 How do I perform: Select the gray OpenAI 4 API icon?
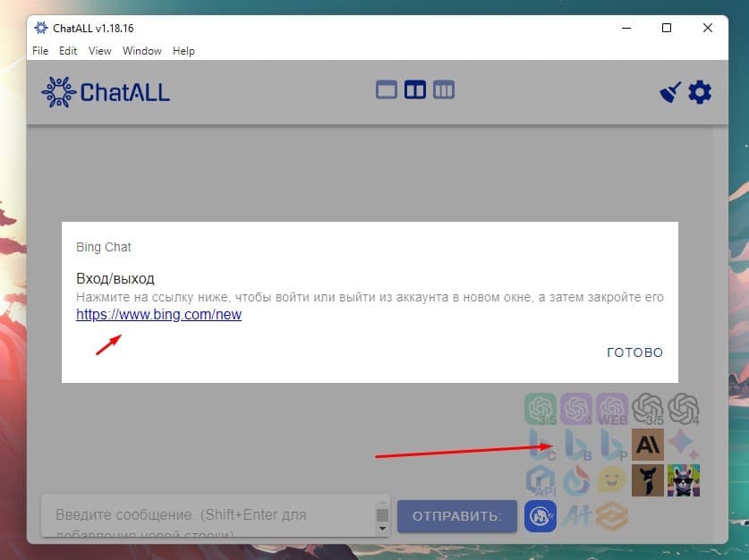point(684,409)
